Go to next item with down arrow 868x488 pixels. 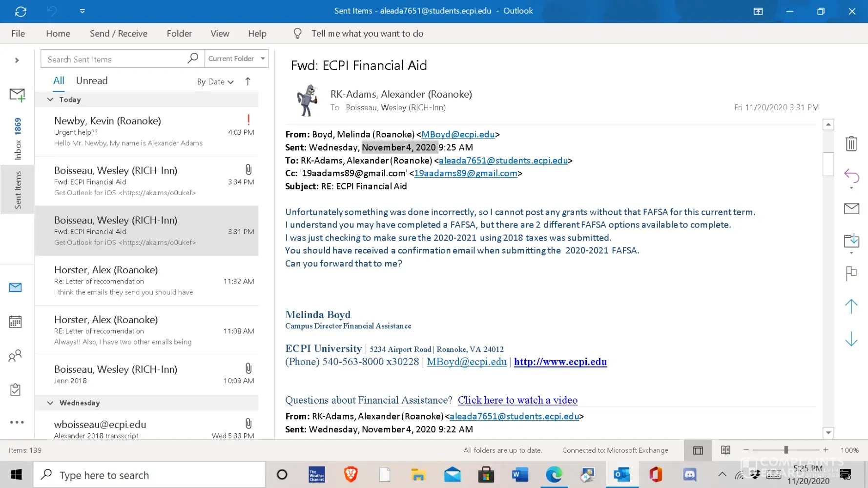(851, 339)
